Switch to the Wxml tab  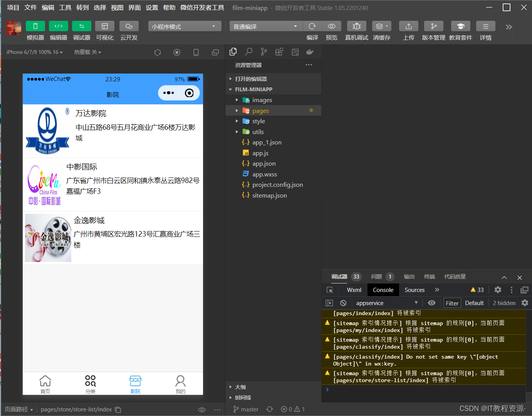(354, 290)
